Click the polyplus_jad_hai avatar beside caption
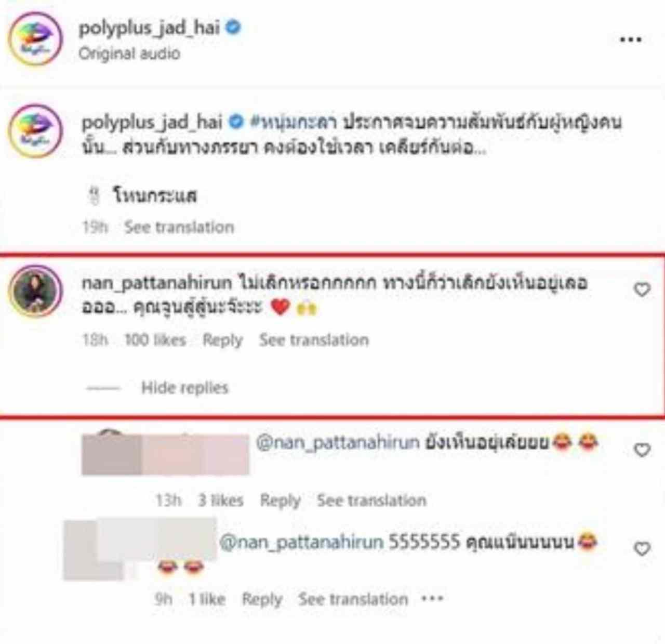Viewport: 665px width, 644px height. pyautogui.click(x=35, y=131)
